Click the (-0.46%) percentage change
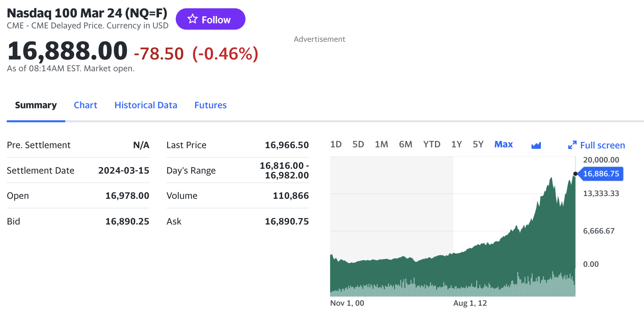This screenshot has width=644, height=314. tap(225, 53)
